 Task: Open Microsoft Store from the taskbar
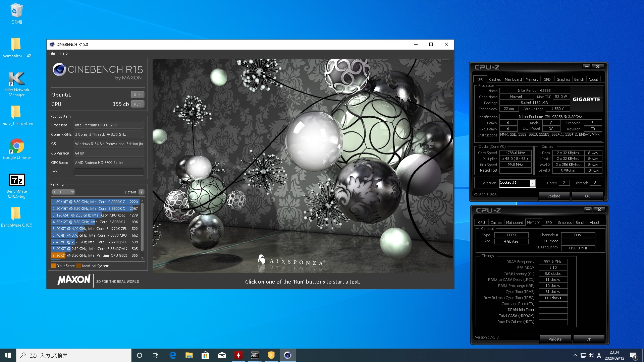tap(205, 355)
